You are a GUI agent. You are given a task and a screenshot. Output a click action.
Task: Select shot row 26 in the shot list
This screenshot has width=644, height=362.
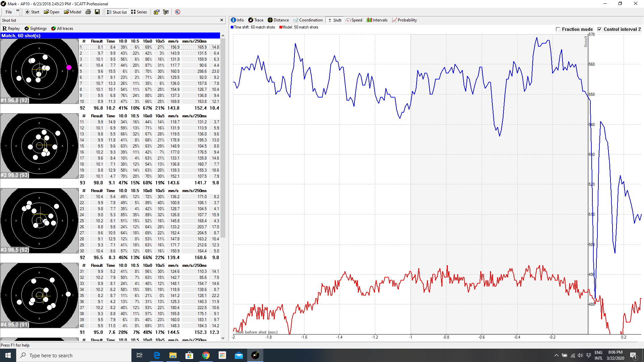[149, 227]
